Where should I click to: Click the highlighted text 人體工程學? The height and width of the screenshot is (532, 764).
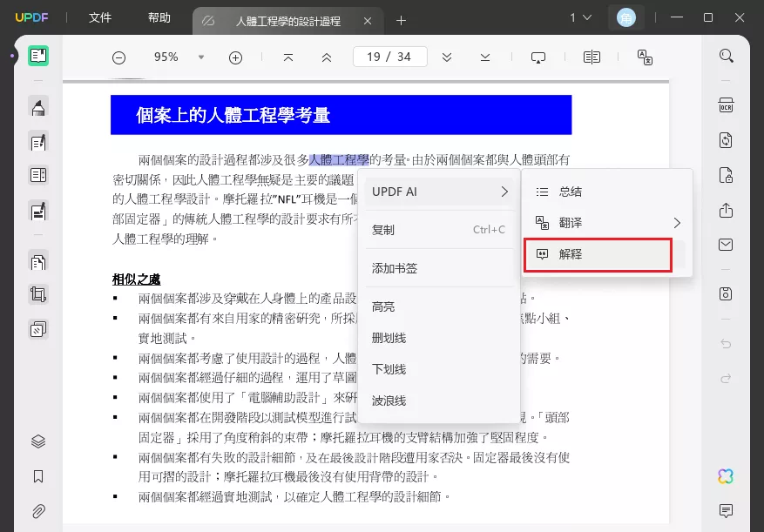[x=339, y=160]
